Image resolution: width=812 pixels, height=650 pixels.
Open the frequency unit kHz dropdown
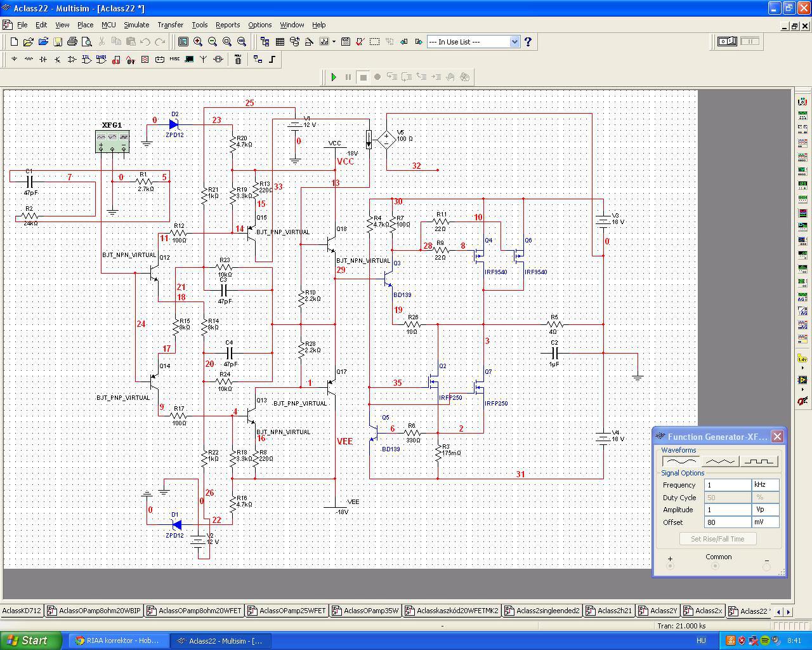click(x=764, y=484)
